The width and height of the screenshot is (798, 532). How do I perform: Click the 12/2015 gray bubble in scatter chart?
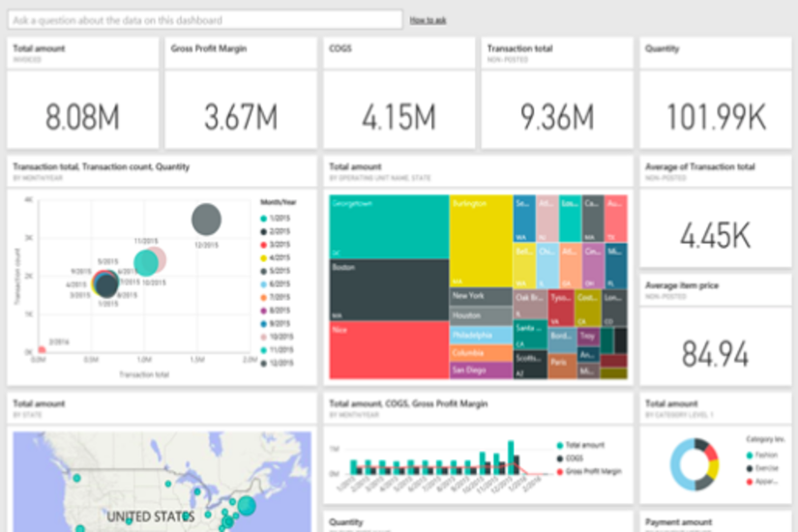206,220
